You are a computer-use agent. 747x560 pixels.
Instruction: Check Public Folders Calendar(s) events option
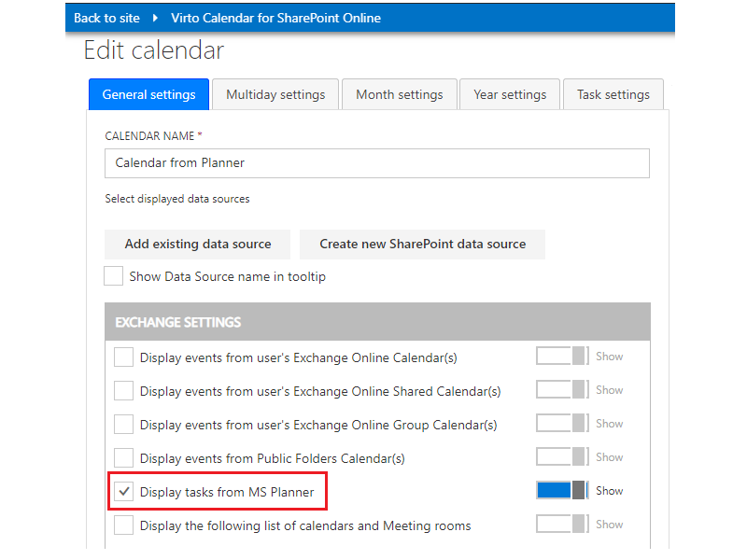point(123,458)
